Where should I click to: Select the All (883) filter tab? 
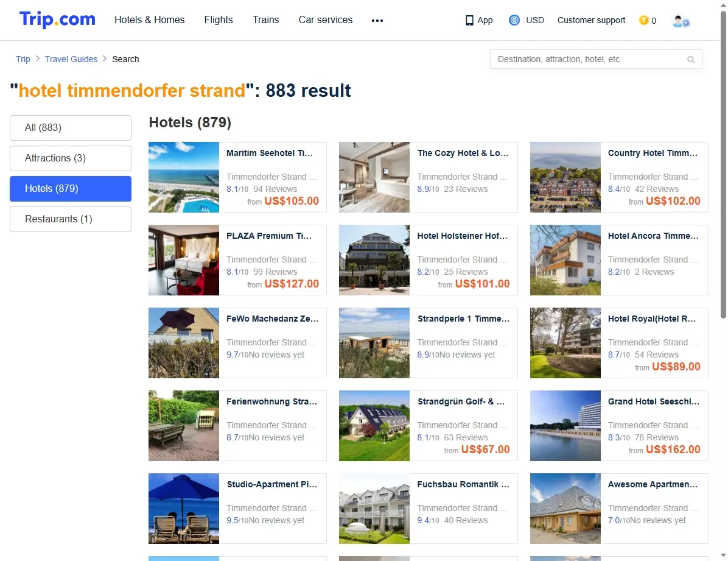tap(71, 128)
